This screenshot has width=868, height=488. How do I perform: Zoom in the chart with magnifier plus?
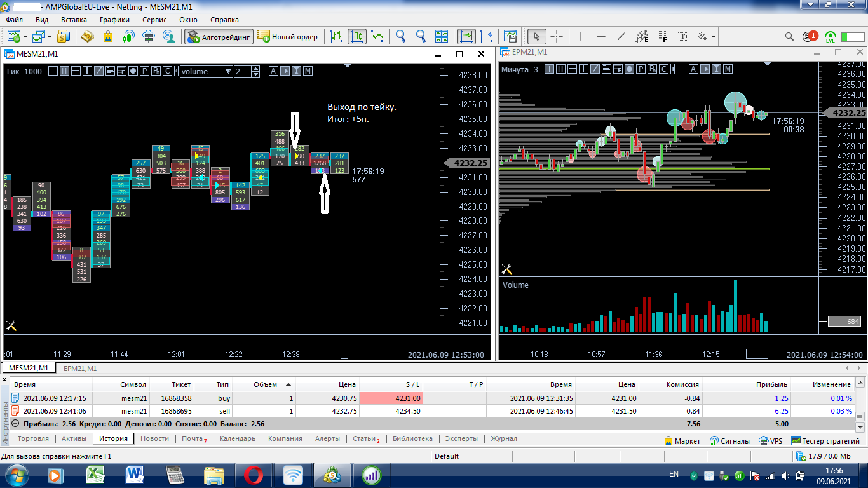(400, 36)
